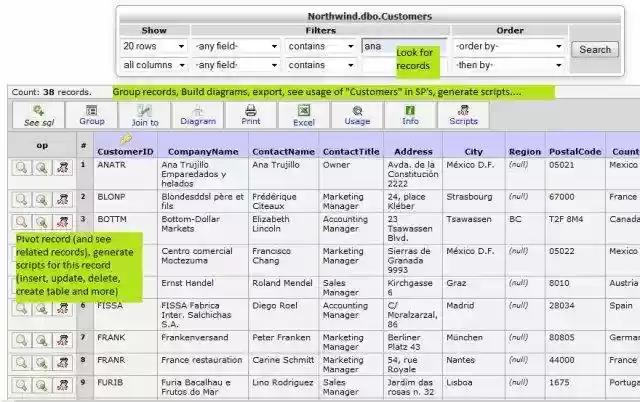
Task: Sort by the CustomerID column header
Action: 125,152
